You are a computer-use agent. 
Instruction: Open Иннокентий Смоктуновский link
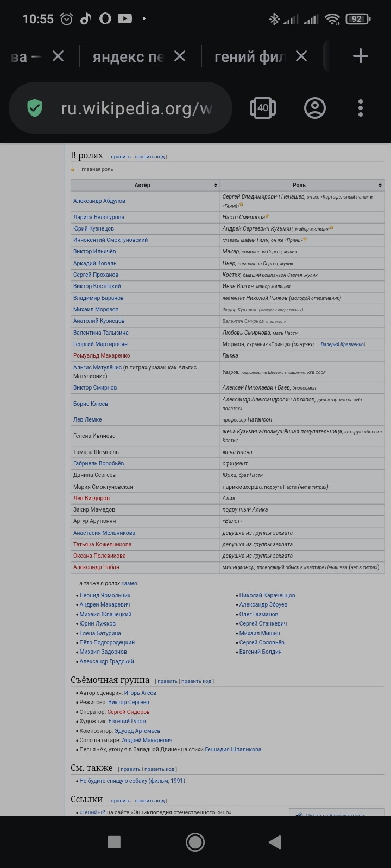click(111, 240)
